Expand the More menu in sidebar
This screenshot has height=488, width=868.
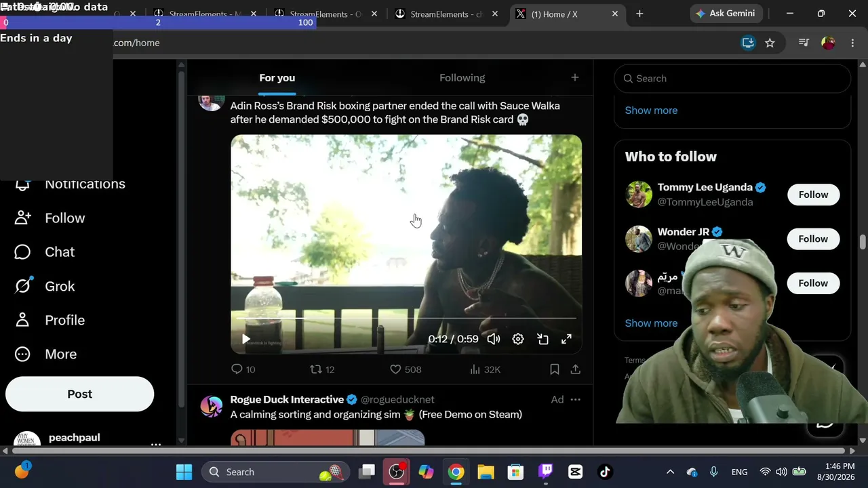[x=45, y=354]
